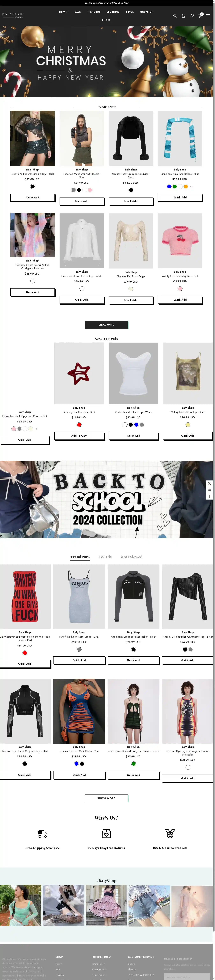Choose green swatch for Acid Smoke Dress
The width and height of the screenshot is (215, 980).
point(133,764)
